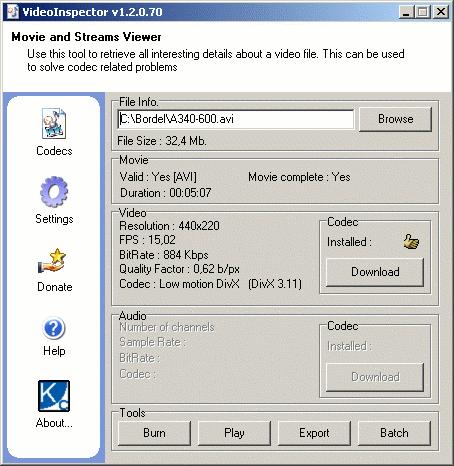Burn the movie using Tools

[154, 433]
